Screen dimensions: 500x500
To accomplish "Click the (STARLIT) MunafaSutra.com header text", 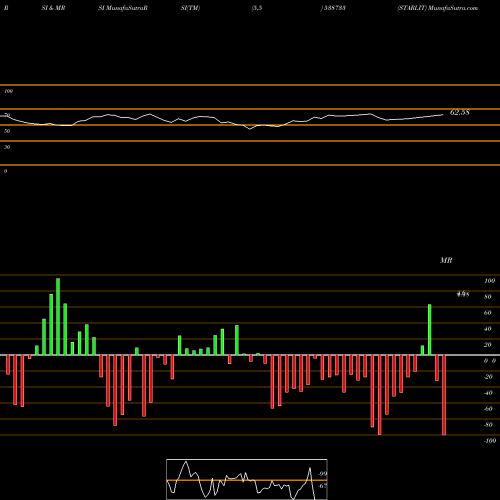I will click(x=438, y=8).
